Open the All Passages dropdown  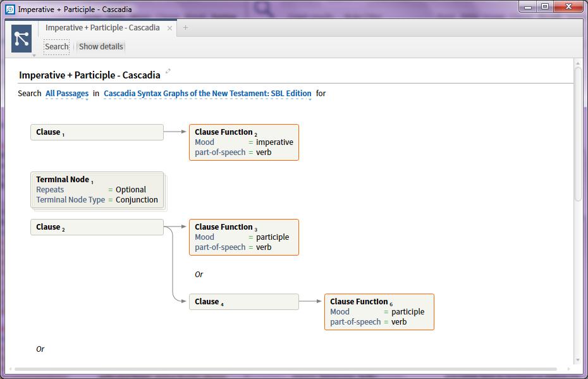click(67, 94)
